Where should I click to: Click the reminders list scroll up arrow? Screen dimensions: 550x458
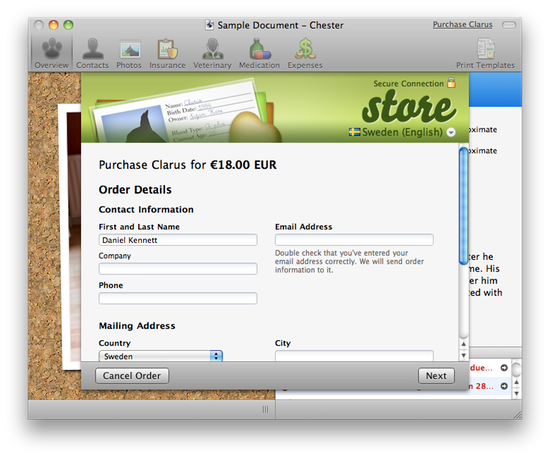click(516, 382)
